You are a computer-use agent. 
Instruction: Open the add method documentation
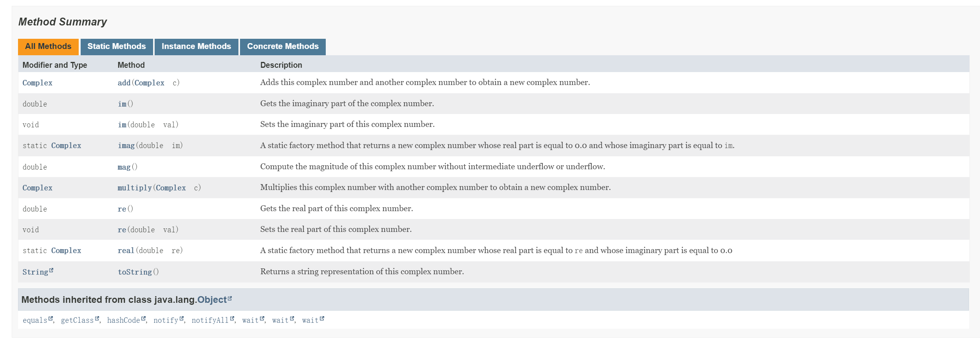click(x=125, y=83)
